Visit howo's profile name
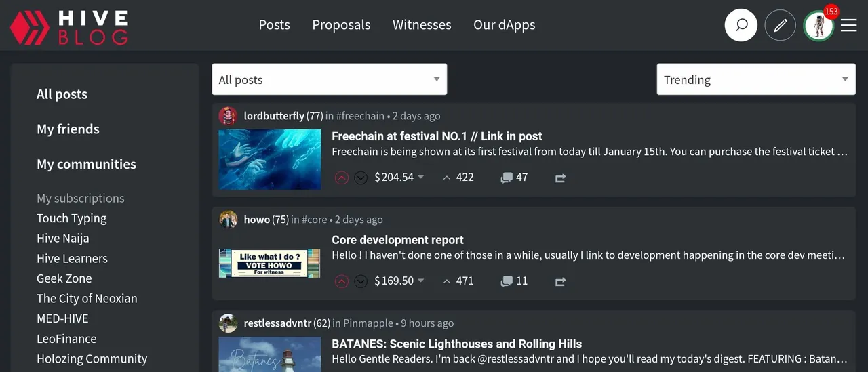The image size is (868, 372). 257,220
